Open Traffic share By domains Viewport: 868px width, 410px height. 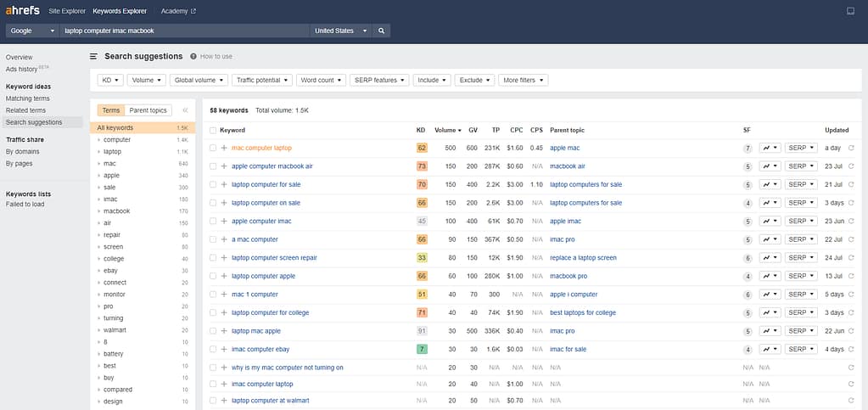(23, 152)
